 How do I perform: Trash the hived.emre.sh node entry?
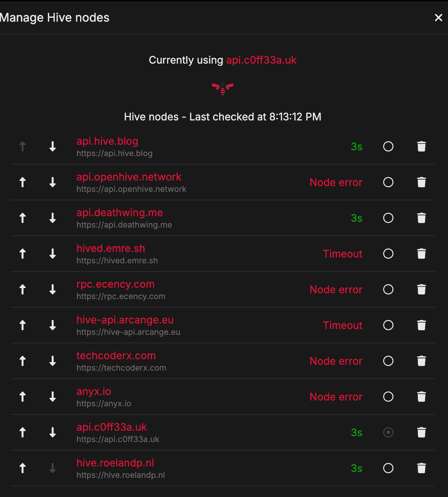click(x=421, y=254)
